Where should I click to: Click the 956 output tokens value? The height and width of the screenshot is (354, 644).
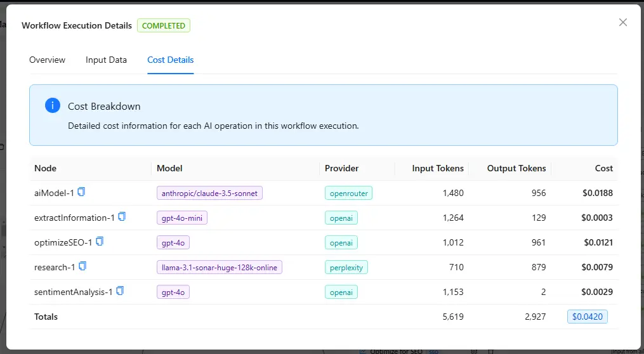coord(539,193)
